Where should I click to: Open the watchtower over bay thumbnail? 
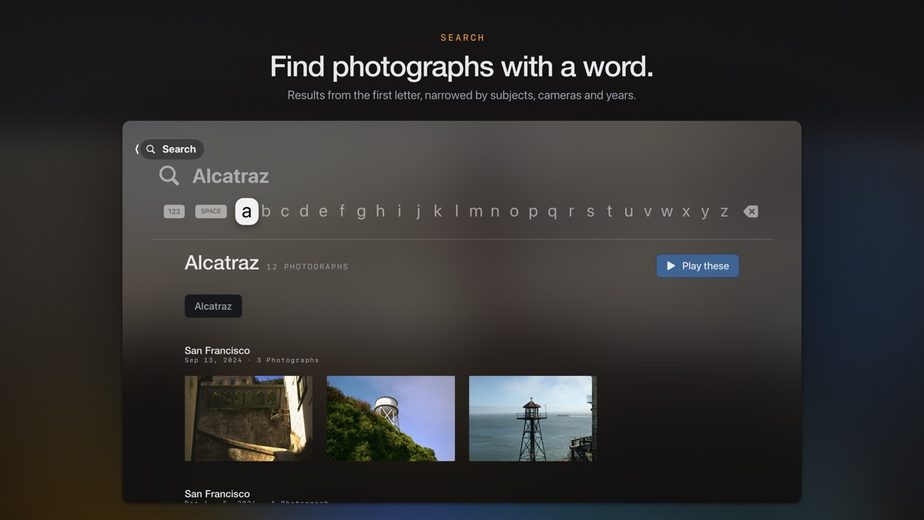[533, 419]
